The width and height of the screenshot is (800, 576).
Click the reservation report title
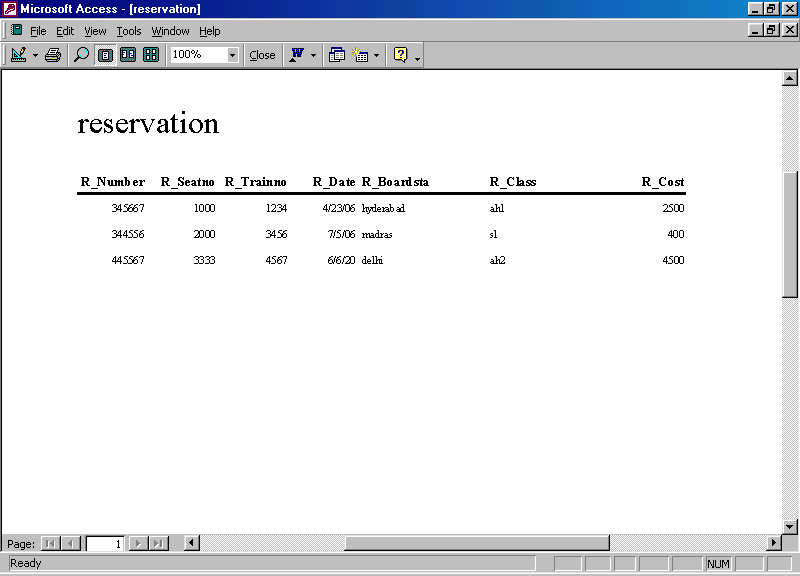(148, 124)
